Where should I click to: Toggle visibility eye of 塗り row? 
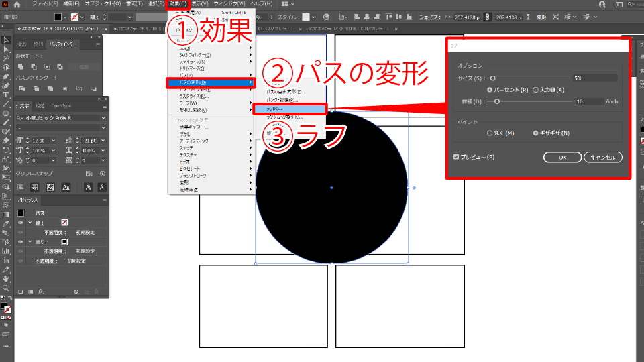[x=21, y=242]
